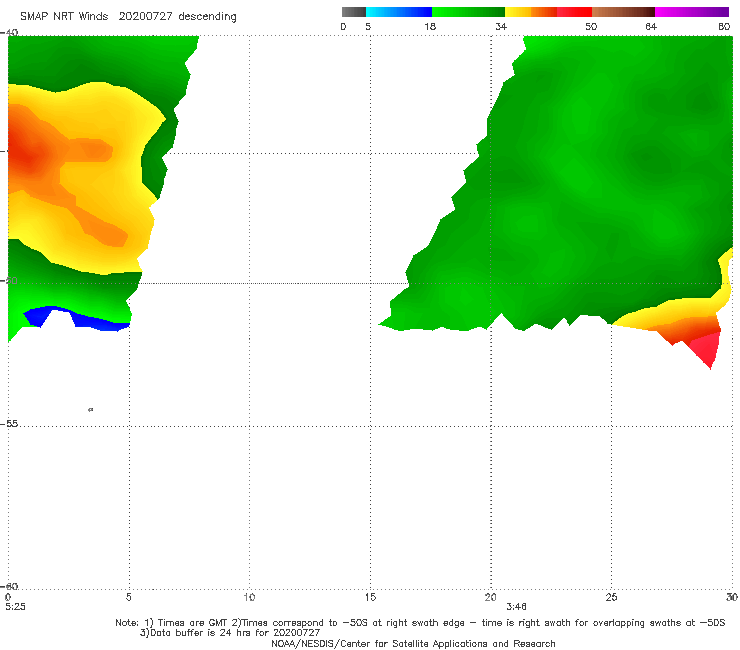The image size is (740, 650).
Task: Click the '10' longitude axis label
Action: (249, 598)
